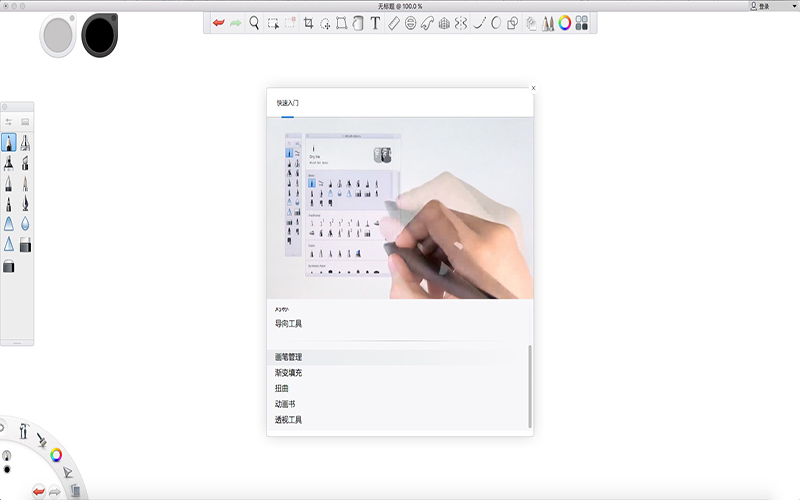
Task: Activate the Ellipse guide tool
Action: click(410, 23)
